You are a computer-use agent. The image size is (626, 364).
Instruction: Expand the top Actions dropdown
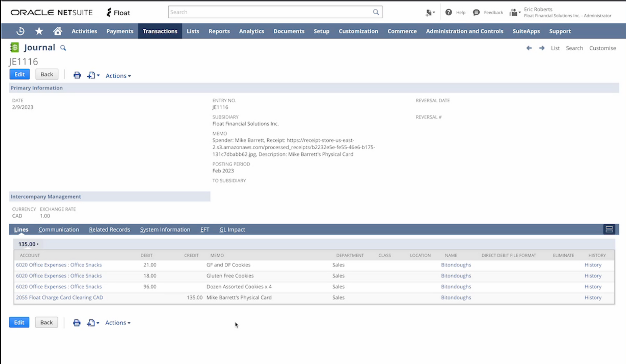[118, 75]
